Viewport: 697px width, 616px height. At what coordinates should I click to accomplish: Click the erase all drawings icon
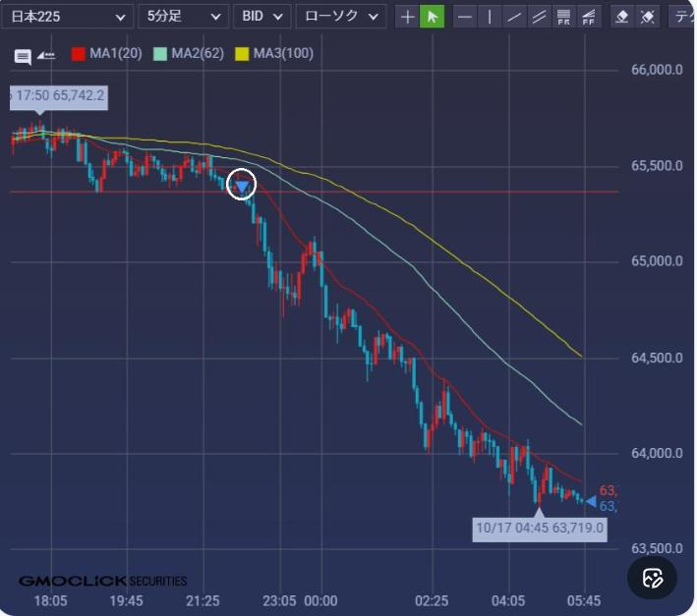click(x=647, y=17)
